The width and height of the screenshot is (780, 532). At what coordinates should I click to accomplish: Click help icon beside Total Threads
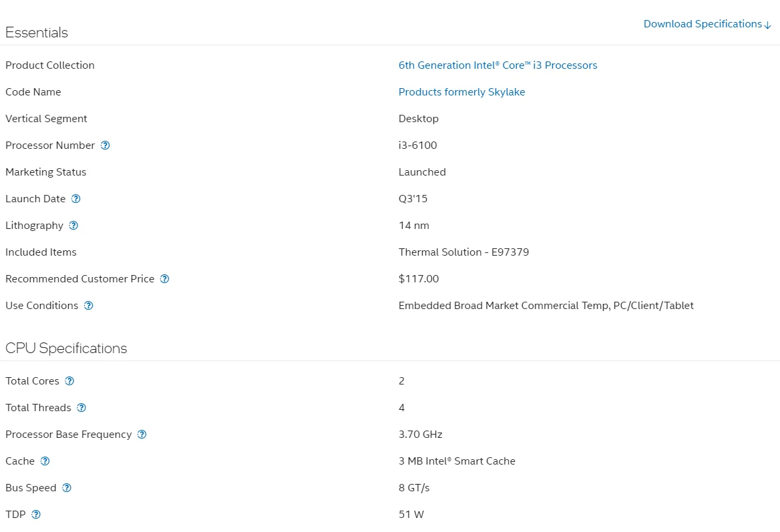(81, 408)
